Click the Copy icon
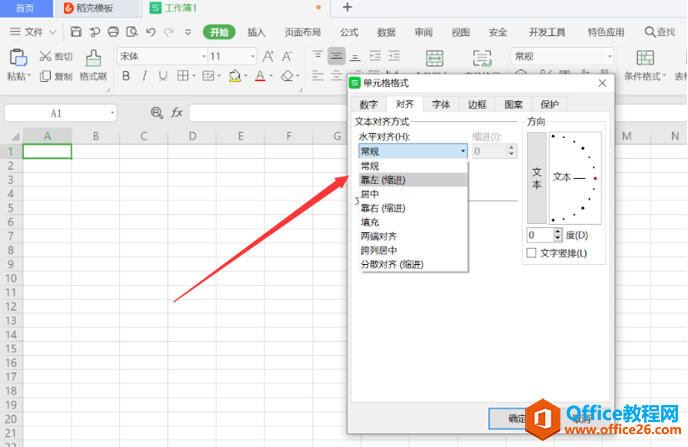This screenshot has height=447, width=688. pos(45,76)
